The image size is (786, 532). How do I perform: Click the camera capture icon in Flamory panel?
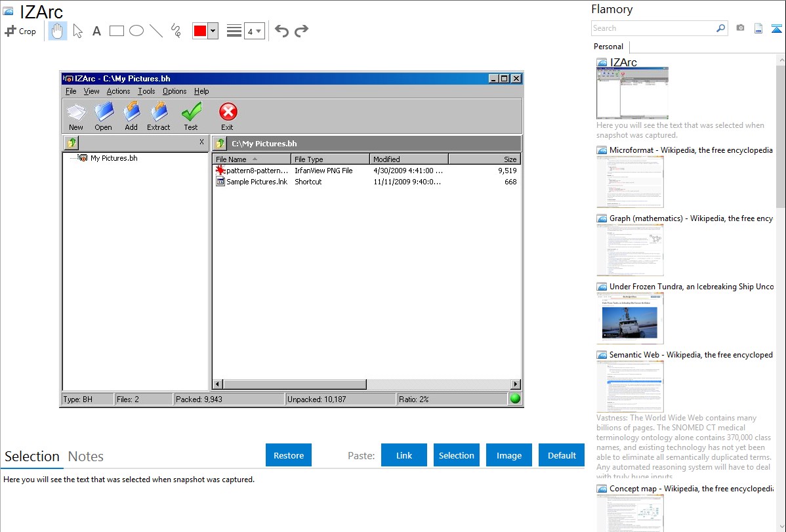click(740, 28)
